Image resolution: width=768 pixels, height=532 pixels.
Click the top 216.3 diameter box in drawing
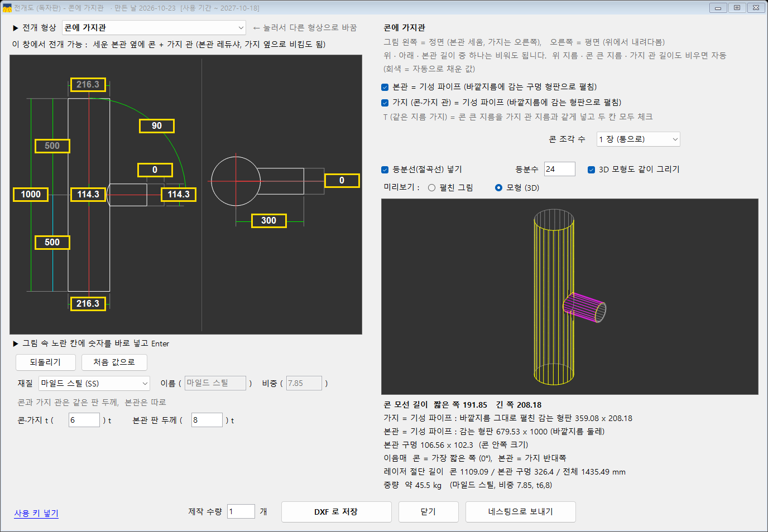coord(88,85)
